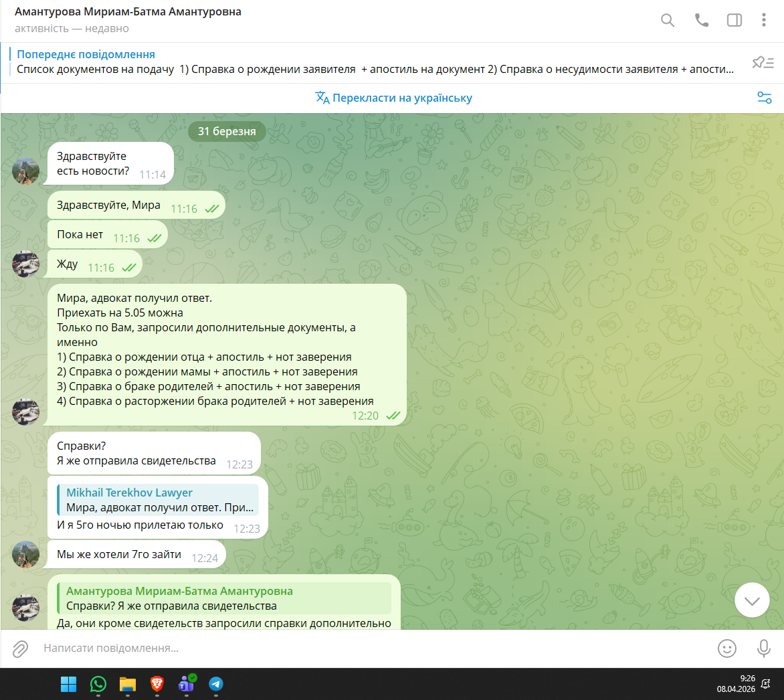Open the clock showing 9:26 08.04.2026
The image size is (784, 700).
[735, 684]
